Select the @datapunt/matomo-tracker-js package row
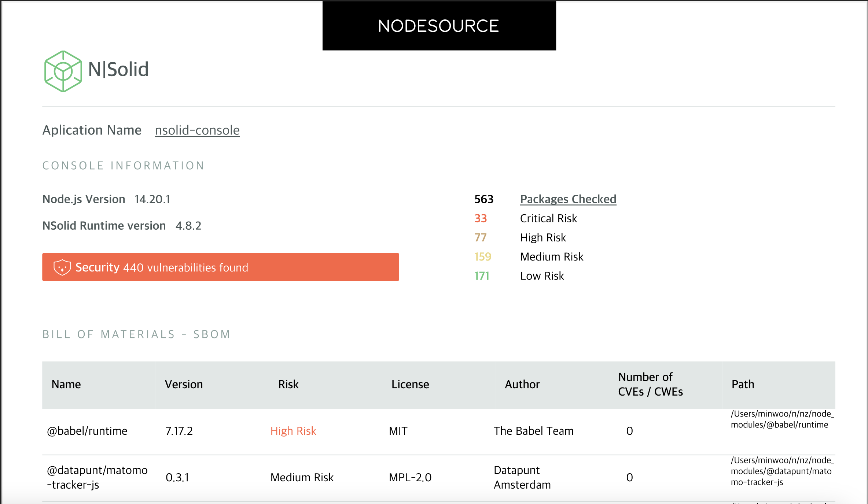The image size is (868, 504). pos(97,477)
